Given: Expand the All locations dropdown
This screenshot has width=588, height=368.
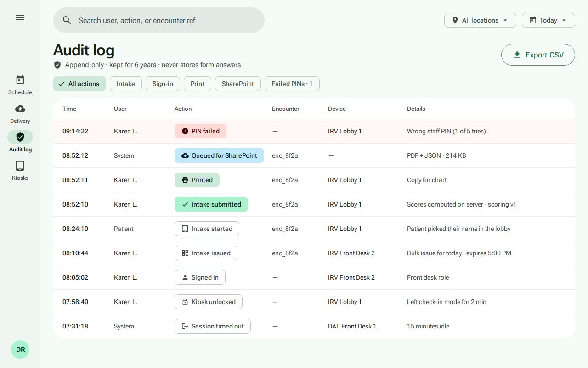Looking at the screenshot, I should point(480,20).
